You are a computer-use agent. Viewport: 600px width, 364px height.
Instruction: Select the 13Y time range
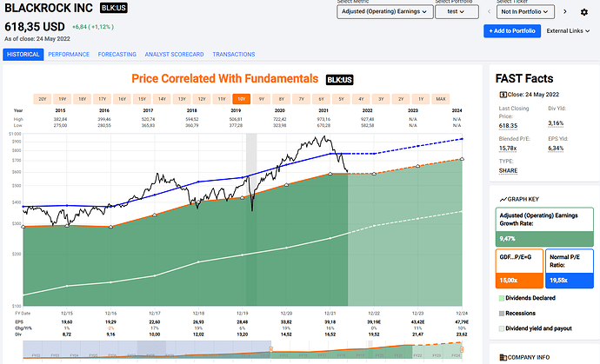click(182, 99)
